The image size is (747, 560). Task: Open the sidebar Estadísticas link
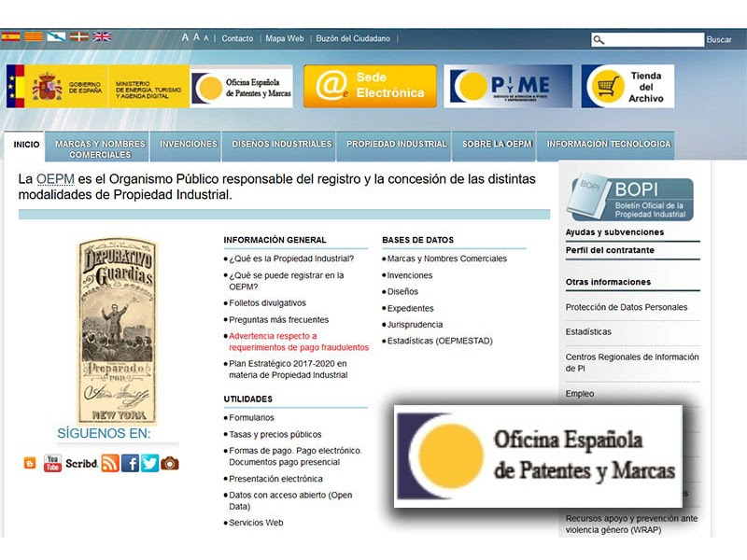(588, 332)
